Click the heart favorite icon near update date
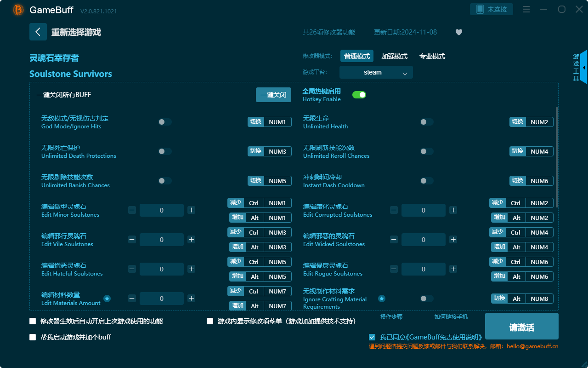 [x=459, y=32]
